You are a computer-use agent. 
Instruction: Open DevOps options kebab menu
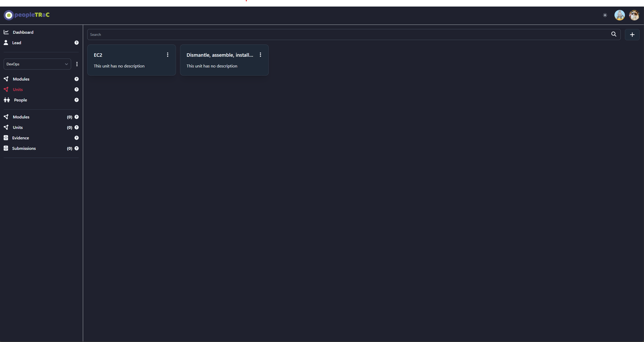pos(77,64)
